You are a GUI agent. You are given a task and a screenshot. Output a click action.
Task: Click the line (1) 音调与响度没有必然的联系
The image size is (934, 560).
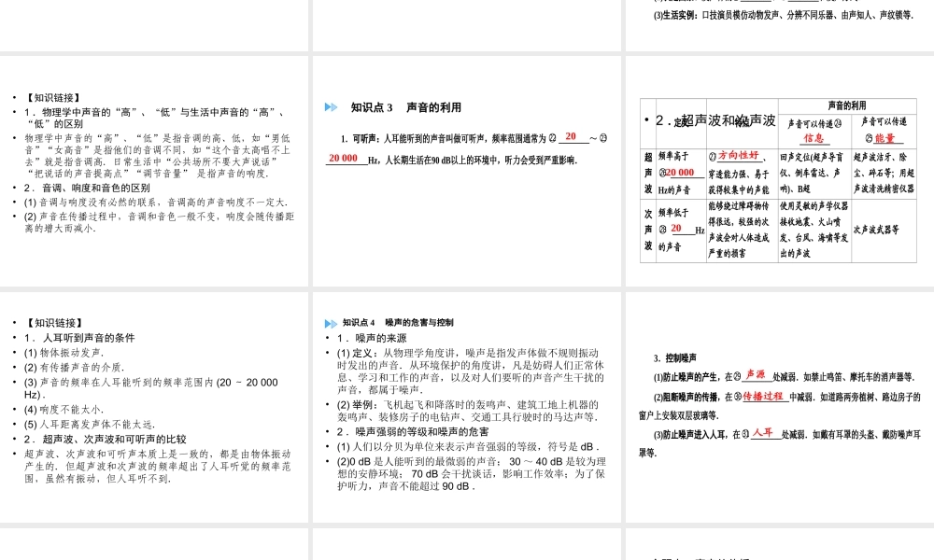coord(156,203)
